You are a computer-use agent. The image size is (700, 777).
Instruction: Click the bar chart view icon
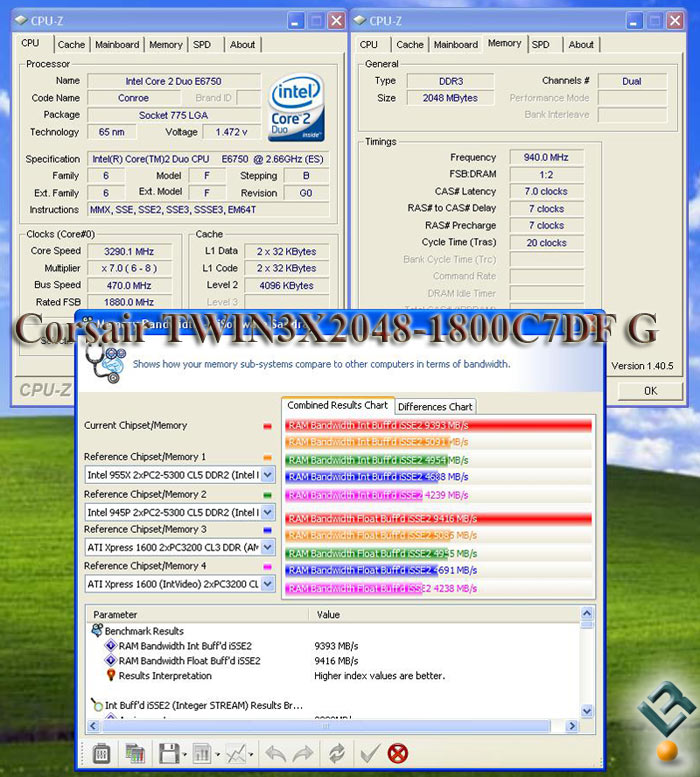pos(202,754)
